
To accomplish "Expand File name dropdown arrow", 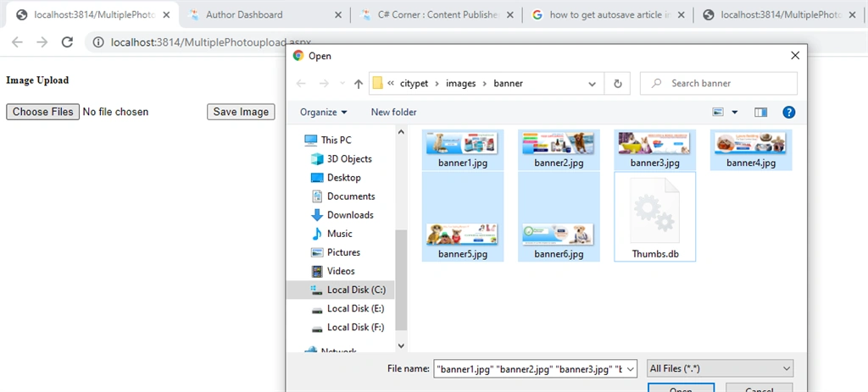I will [632, 369].
